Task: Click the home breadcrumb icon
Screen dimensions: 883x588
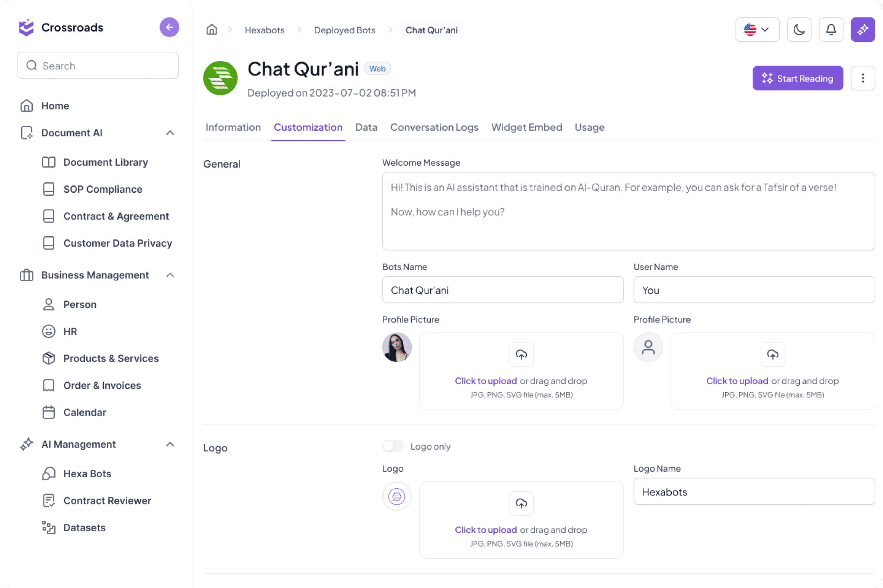Action: pos(212,30)
